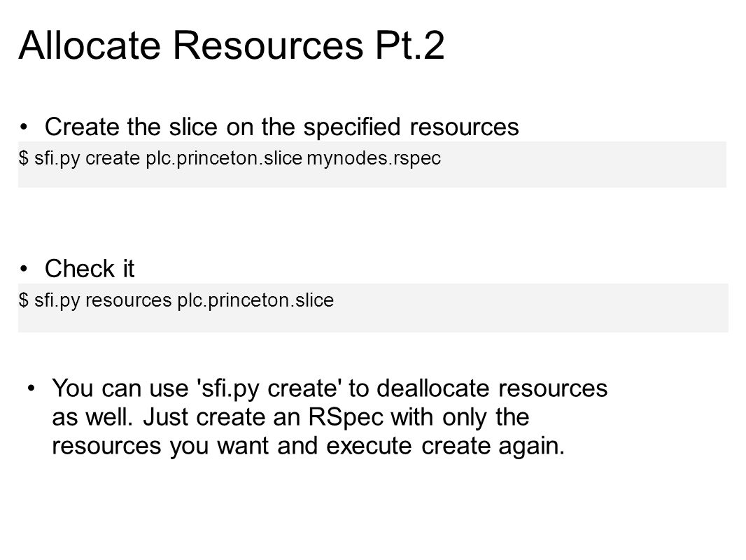Select 'resources' in the second command line
The width and height of the screenshot is (746, 560).
tap(129, 300)
